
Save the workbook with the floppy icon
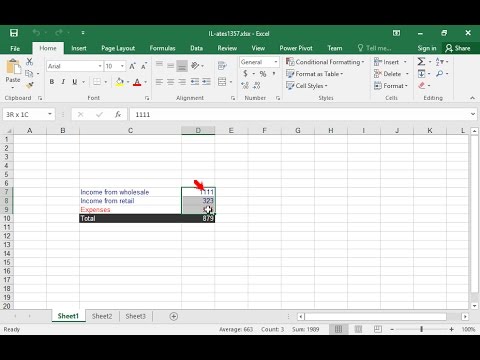[14, 33]
